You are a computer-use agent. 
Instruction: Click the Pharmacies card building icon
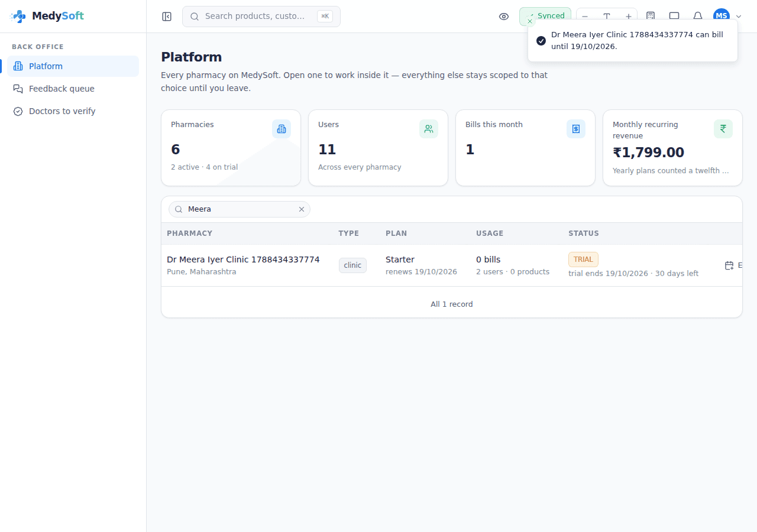pos(282,129)
